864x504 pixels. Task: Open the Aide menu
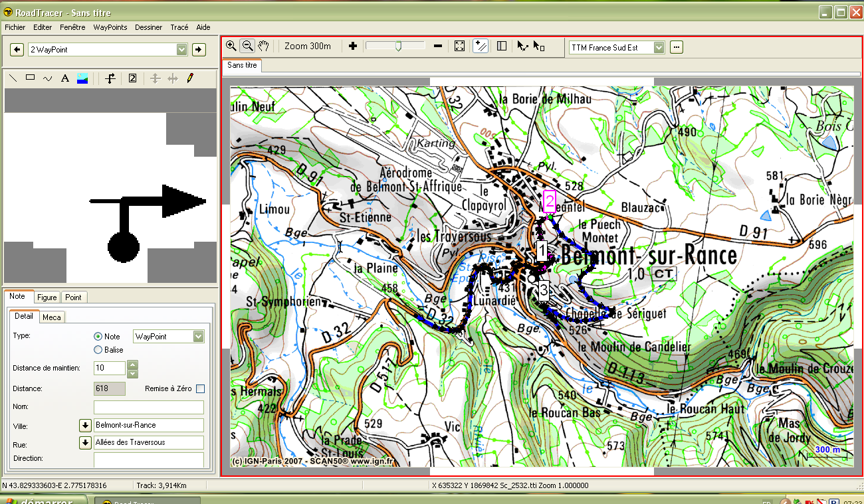click(203, 27)
